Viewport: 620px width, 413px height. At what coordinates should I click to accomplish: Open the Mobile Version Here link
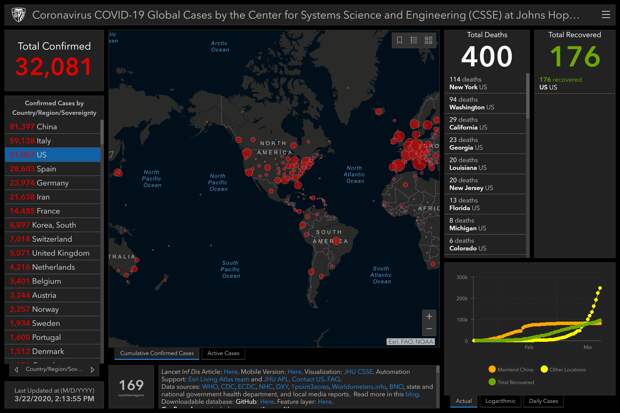(295, 372)
